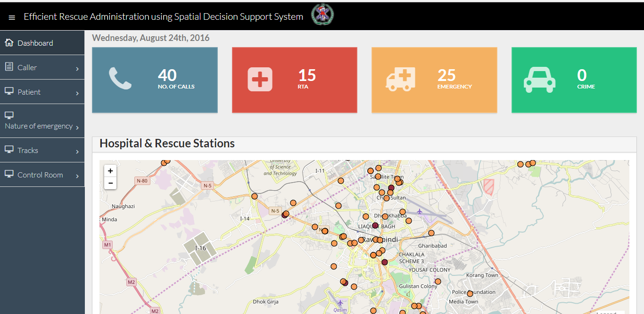Click the YOUSAF COLONY label on map

coord(429,270)
